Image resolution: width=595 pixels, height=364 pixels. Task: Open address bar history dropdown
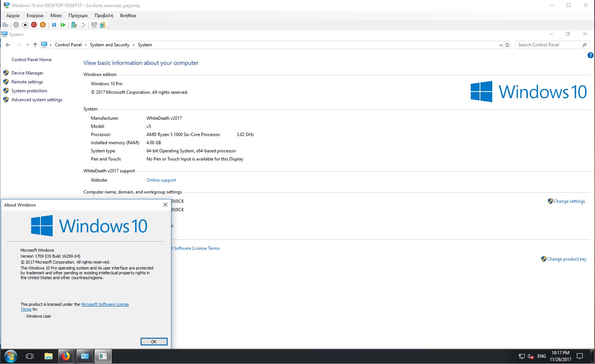501,45
